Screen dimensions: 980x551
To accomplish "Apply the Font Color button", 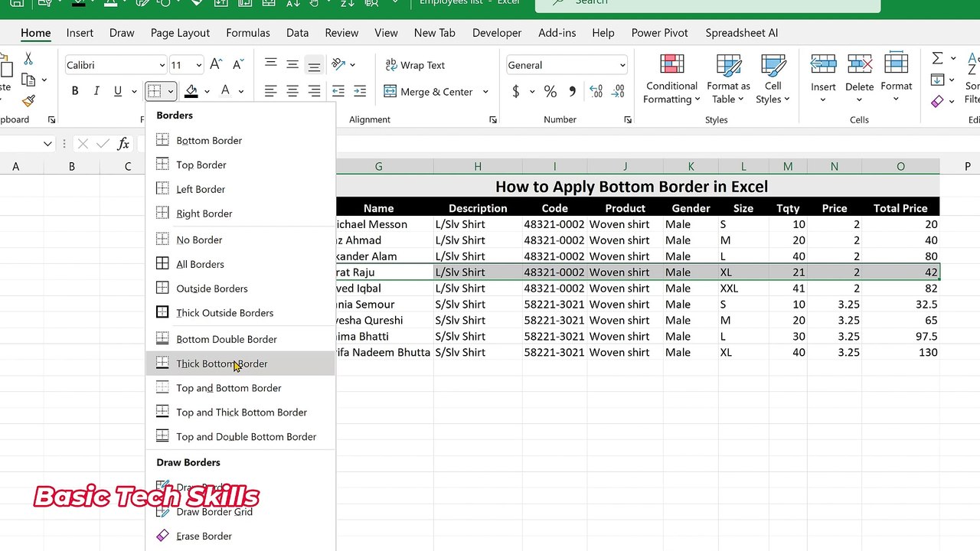I will click(x=225, y=91).
